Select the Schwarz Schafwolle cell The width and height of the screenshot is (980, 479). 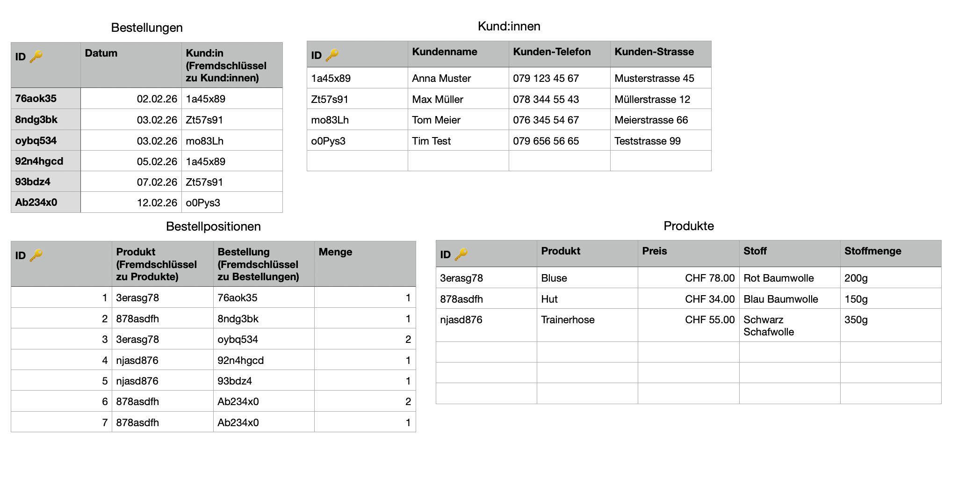768,326
